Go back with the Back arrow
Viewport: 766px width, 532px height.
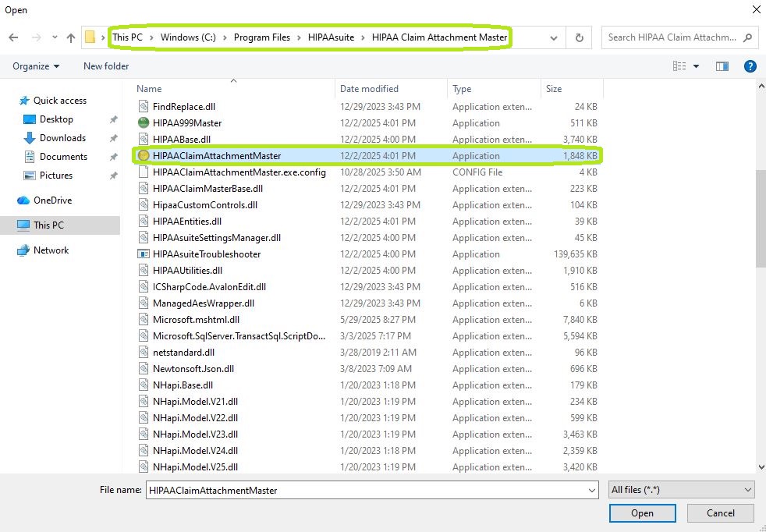coord(14,37)
